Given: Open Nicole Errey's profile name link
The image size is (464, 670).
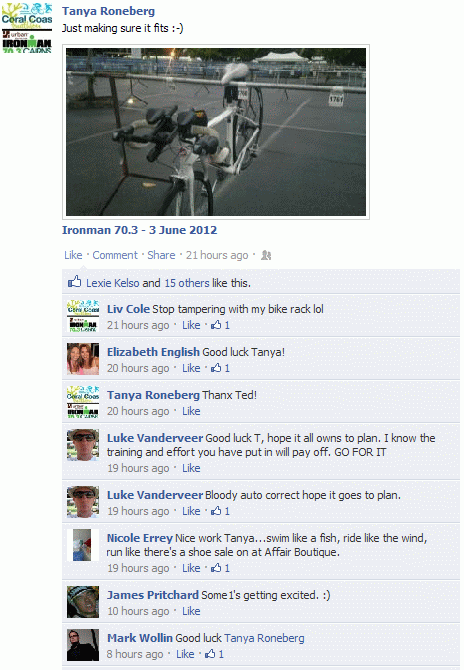Looking at the screenshot, I should [x=140, y=538].
